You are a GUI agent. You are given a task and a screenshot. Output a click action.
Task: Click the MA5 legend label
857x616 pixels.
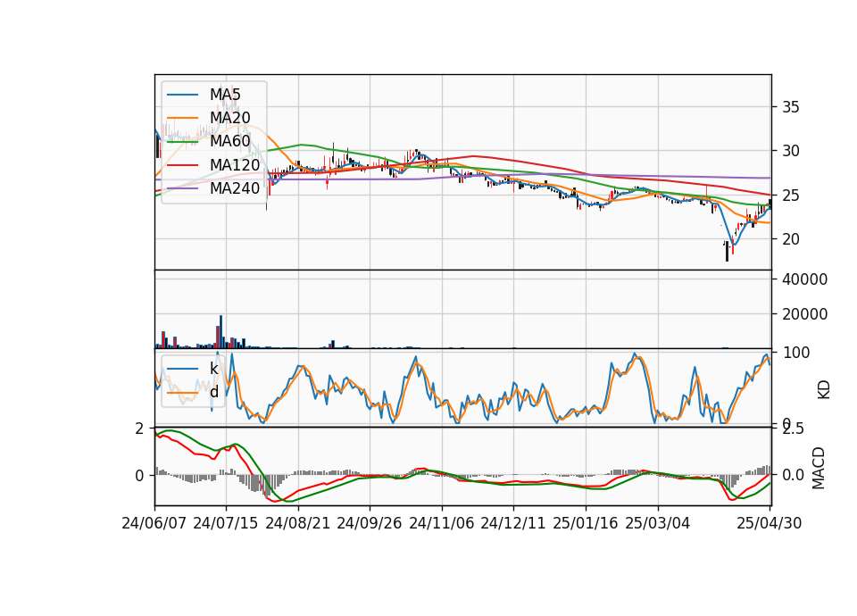pos(225,95)
